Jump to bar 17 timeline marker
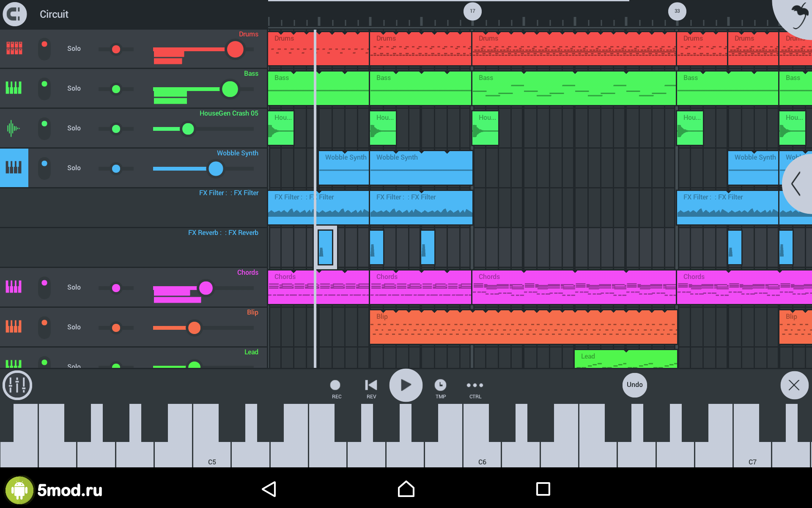The height and width of the screenshot is (508, 812). tap(472, 11)
